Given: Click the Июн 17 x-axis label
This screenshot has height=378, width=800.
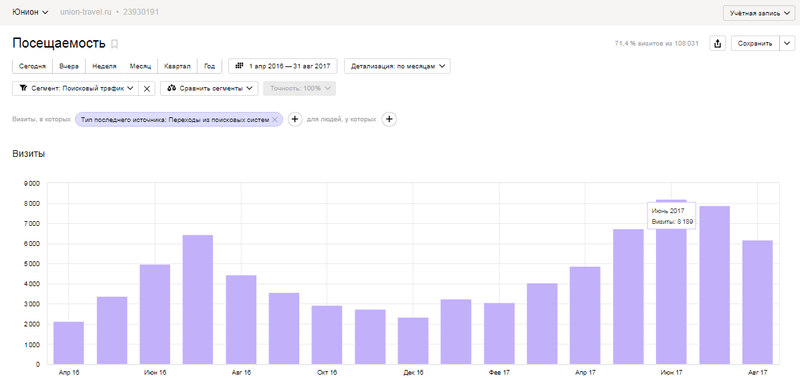Looking at the screenshot, I should 671,372.
